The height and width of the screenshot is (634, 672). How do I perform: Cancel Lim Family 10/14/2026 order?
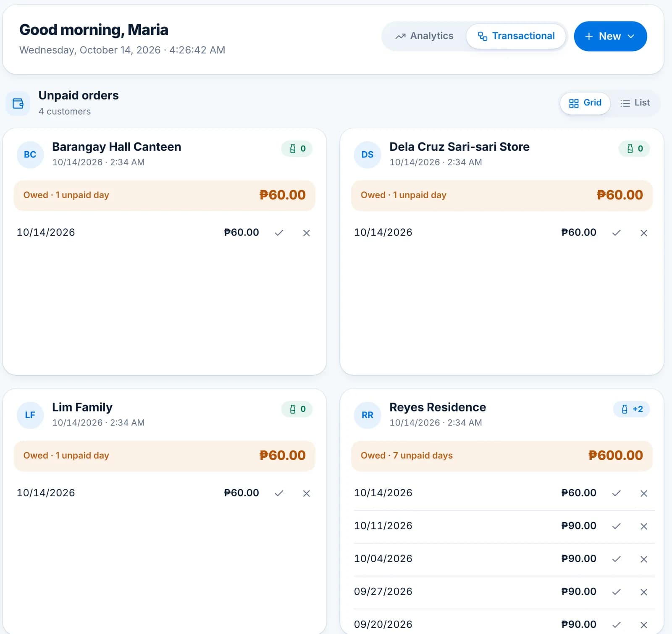coord(307,493)
